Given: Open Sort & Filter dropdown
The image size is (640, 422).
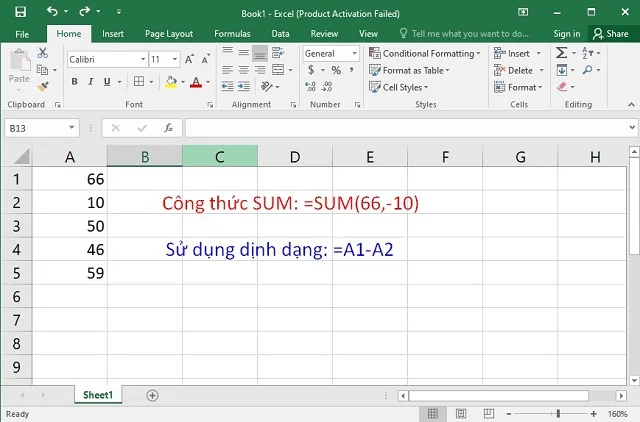Looking at the screenshot, I should pos(591,53).
